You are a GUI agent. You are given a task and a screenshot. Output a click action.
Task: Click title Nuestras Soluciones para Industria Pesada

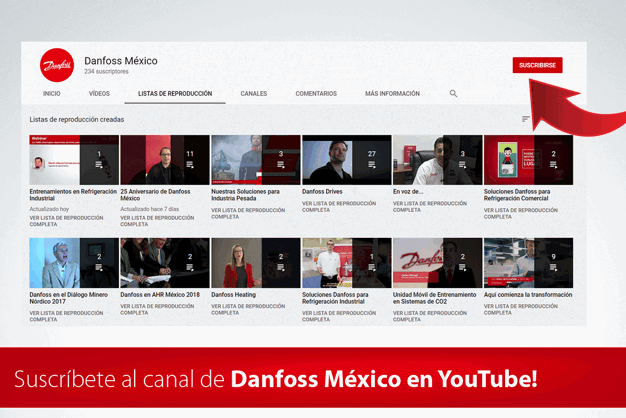pos(245,195)
